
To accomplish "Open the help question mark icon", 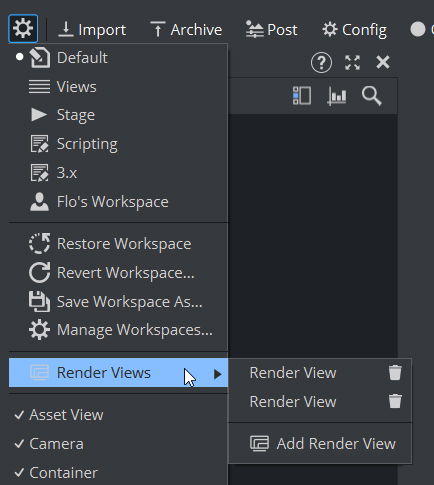I will point(321,62).
